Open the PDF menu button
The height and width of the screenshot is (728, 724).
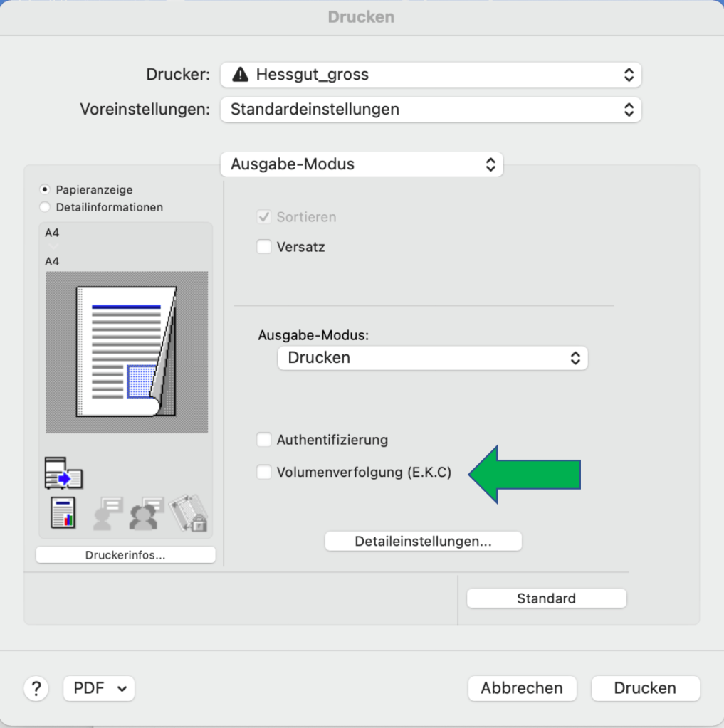coord(98,688)
